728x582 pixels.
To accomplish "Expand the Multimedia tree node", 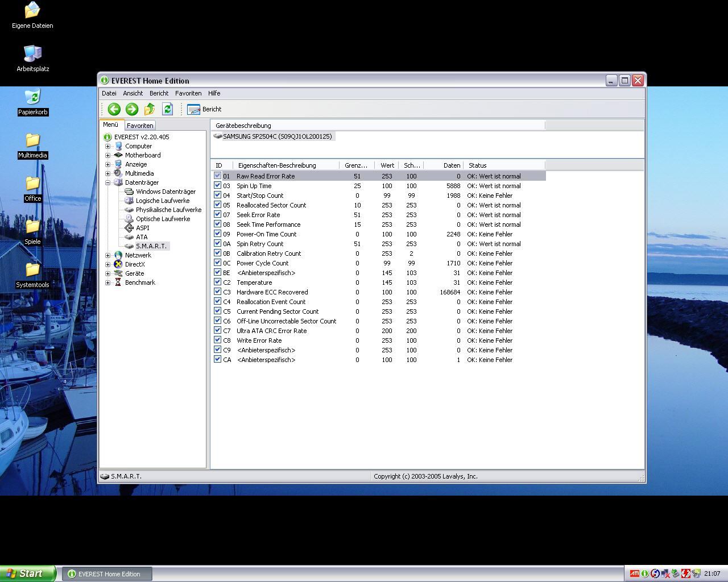I will click(107, 173).
